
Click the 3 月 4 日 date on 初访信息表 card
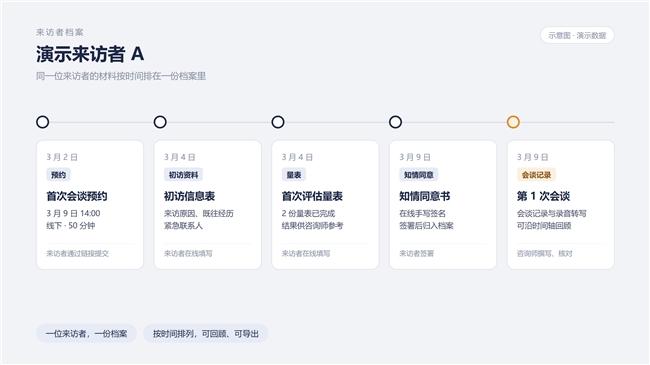180,157
